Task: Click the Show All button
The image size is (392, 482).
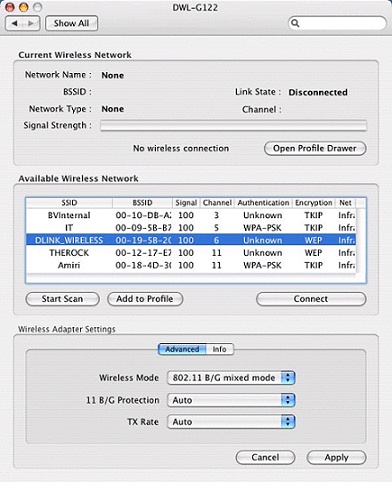Action: click(x=71, y=23)
